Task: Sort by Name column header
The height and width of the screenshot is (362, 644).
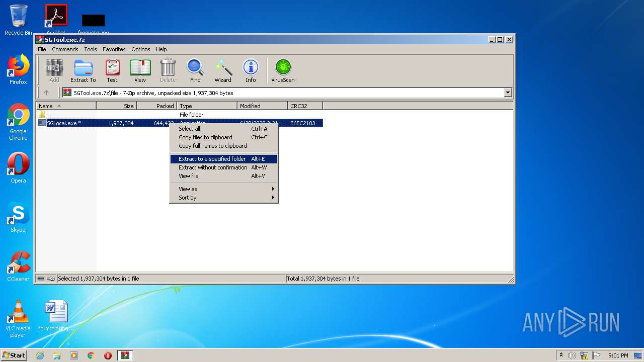Action: 66,106
